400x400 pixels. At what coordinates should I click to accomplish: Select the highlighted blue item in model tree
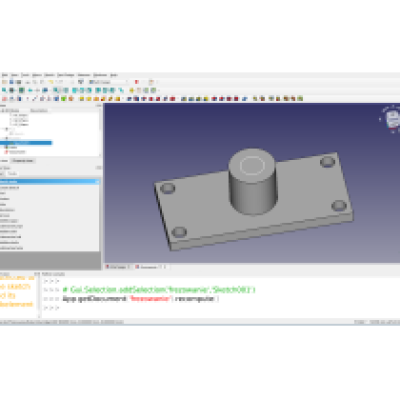click(26, 143)
